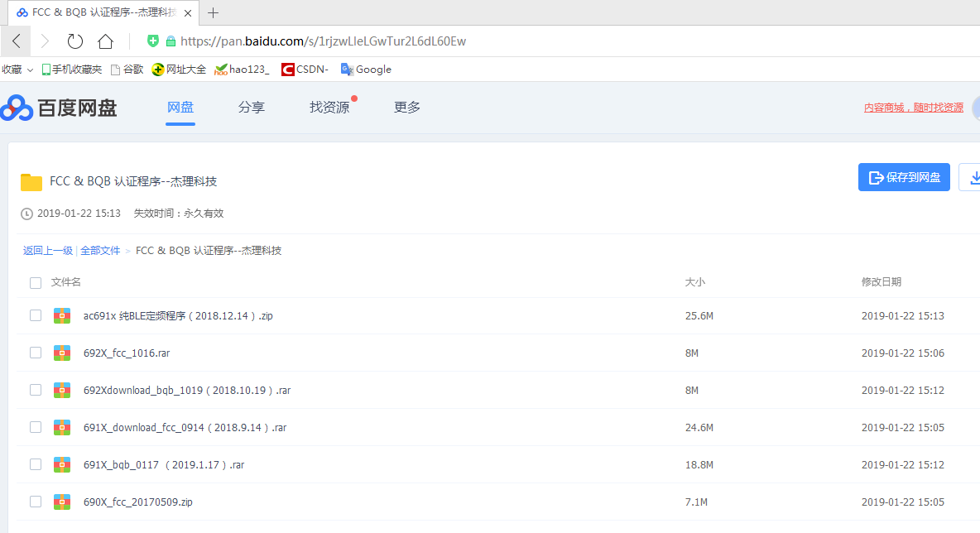Close the FCC & BQB browser tab
This screenshot has width=980, height=533.
[188, 12]
